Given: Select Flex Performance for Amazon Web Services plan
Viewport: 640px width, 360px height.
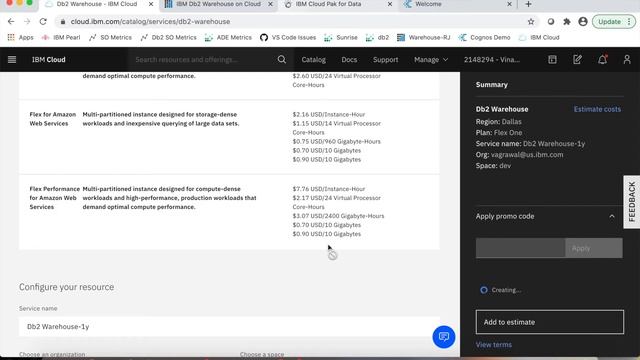Looking at the screenshot, I should (229, 212).
